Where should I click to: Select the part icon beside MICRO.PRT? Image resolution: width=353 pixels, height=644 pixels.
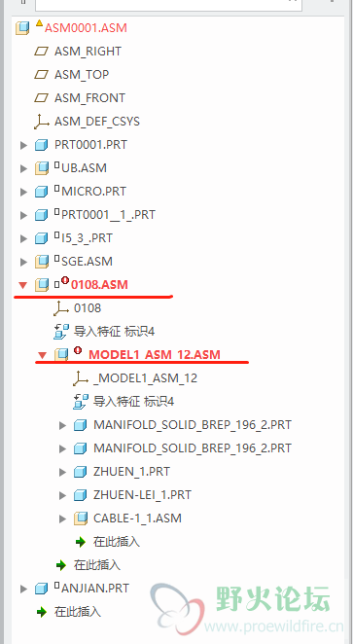[41, 192]
